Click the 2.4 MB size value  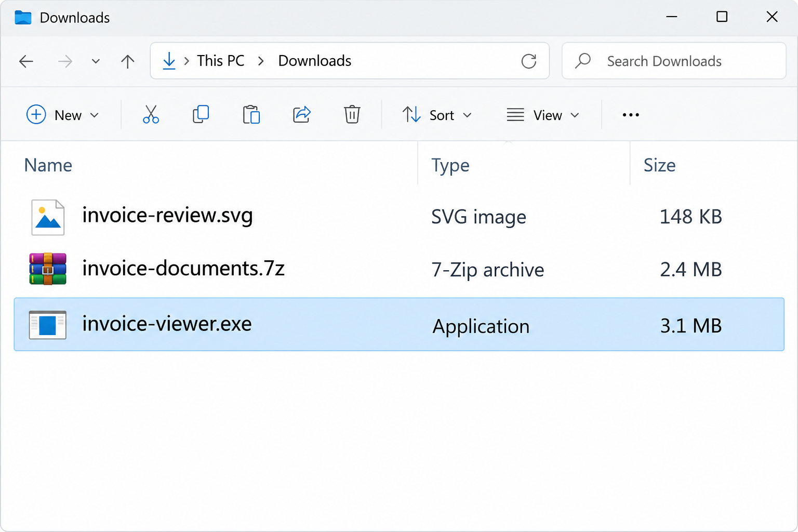[691, 270]
